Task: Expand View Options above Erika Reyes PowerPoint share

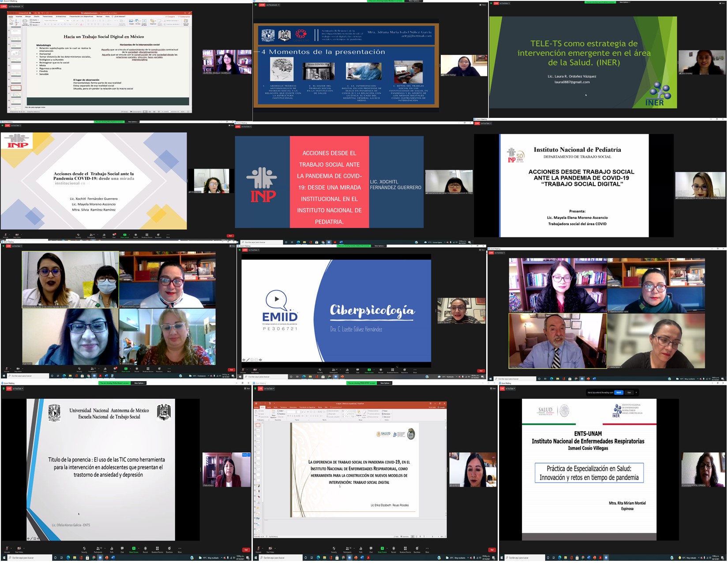Action: pos(385,383)
